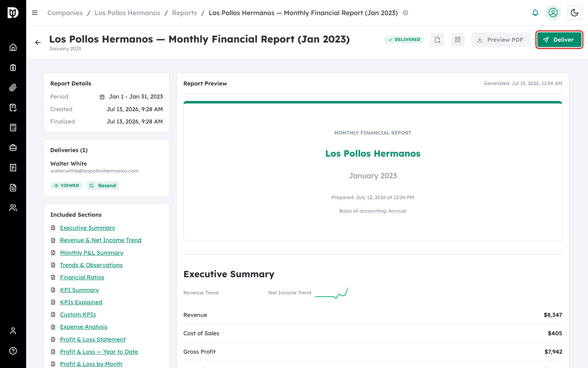Open Companies breadcrumb
Viewport: 588px width, 368px height.
pos(65,13)
